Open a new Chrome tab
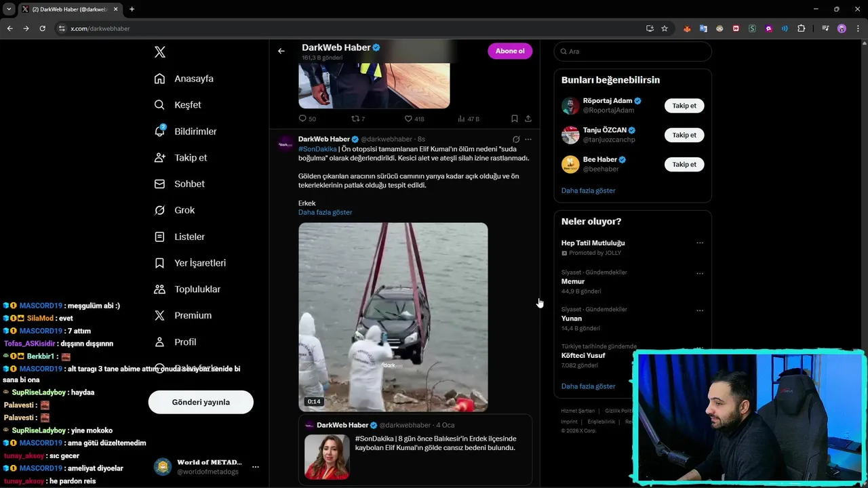Image resolution: width=868 pixels, height=488 pixels. coord(132,9)
